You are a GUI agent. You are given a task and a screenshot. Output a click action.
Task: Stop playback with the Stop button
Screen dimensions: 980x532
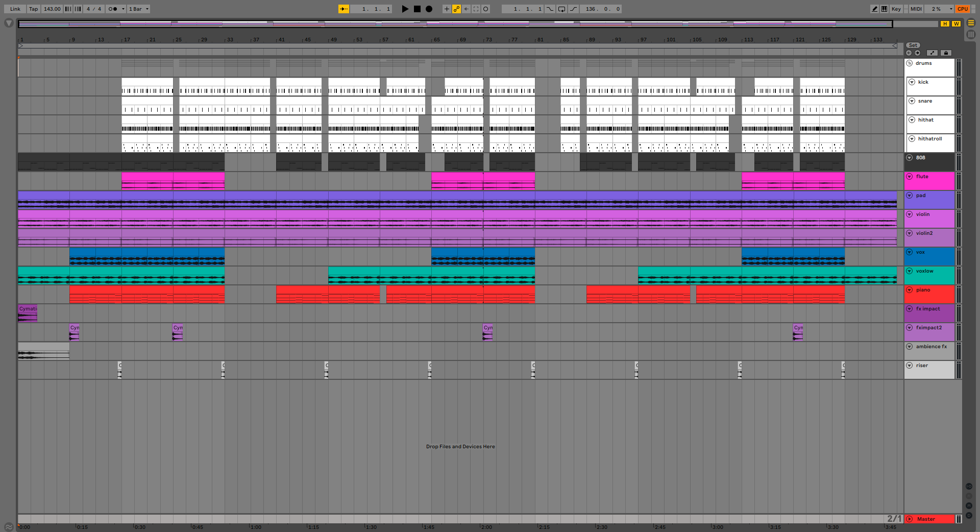pos(417,9)
